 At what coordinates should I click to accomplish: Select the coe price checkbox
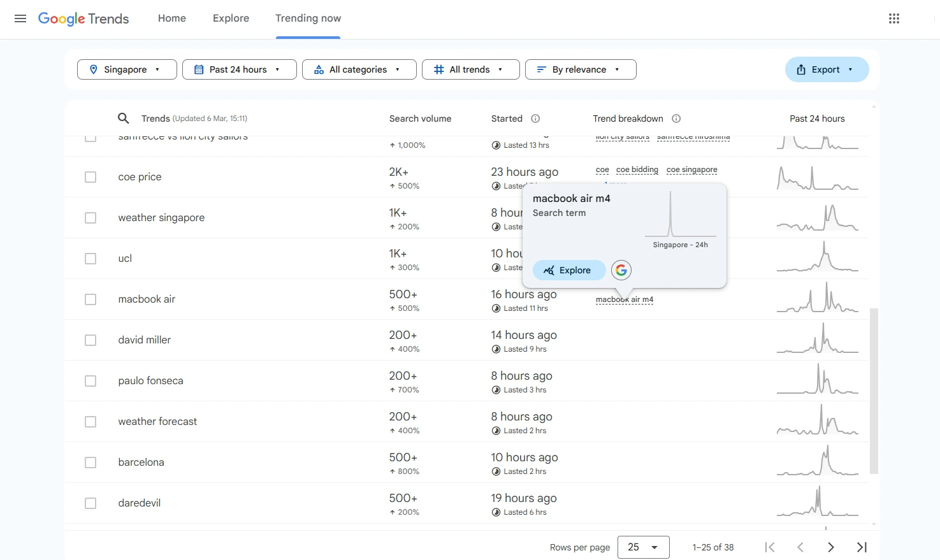[x=90, y=177]
